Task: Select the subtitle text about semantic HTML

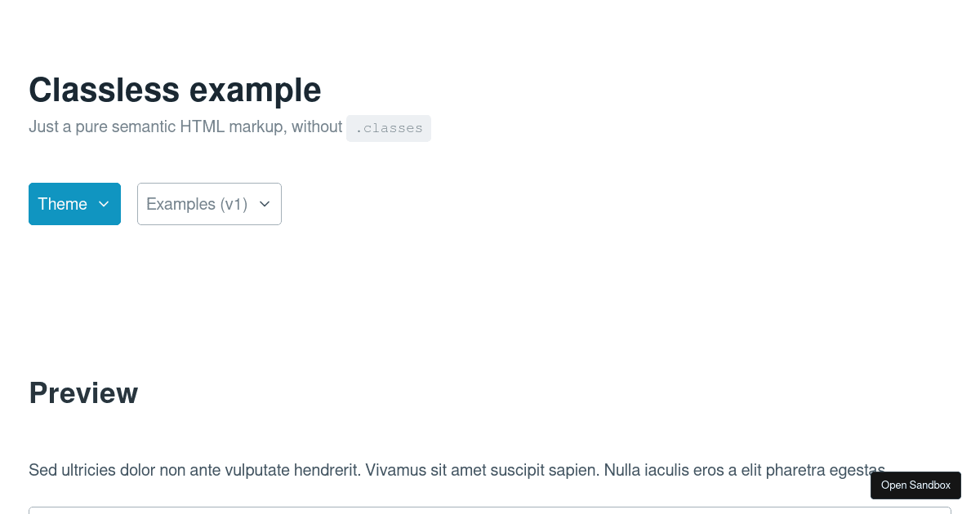Action: (185, 126)
